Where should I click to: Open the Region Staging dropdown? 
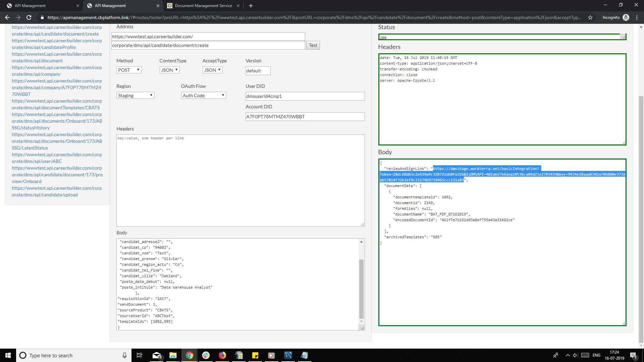[136, 96]
